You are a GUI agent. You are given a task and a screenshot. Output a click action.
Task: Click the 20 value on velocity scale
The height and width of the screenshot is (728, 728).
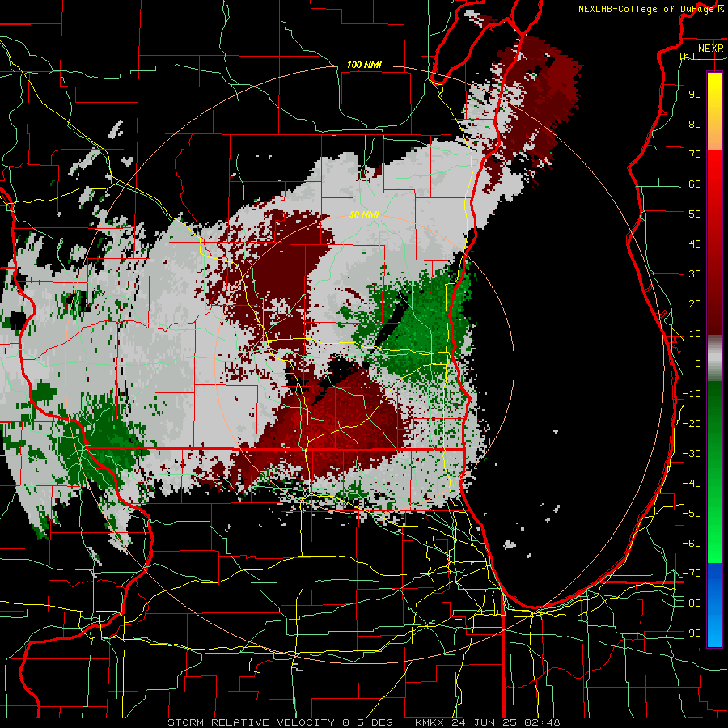(x=695, y=303)
